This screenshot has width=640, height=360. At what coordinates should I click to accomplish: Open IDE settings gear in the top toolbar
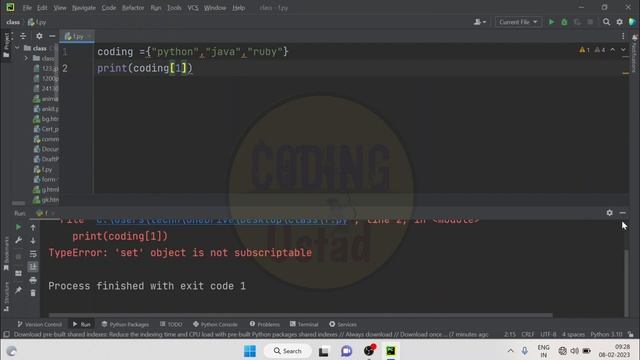[x=620, y=22]
